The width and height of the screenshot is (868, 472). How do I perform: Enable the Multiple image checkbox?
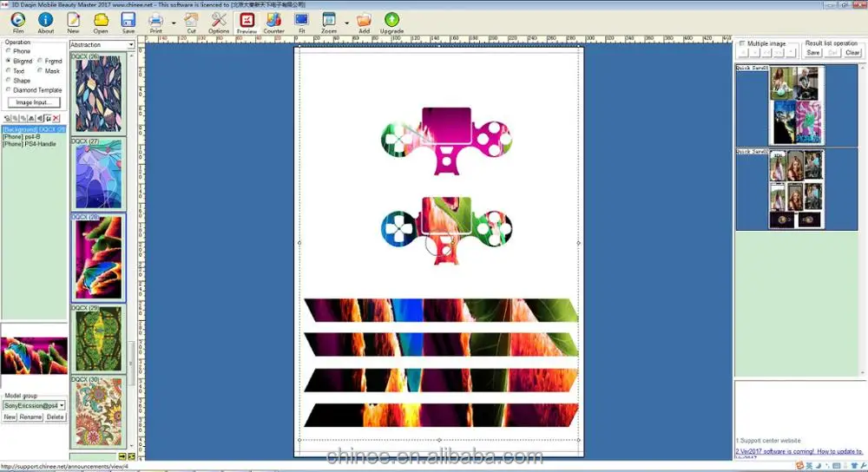742,43
